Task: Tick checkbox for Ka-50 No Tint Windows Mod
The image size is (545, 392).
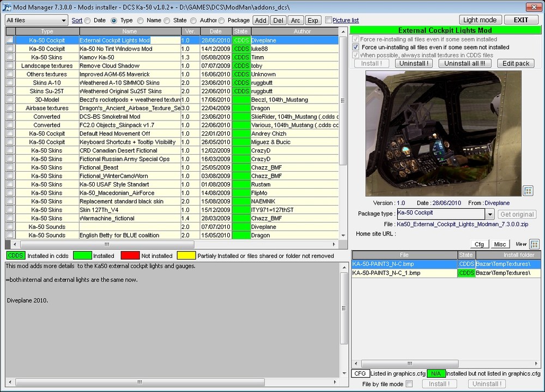Action: pos(10,49)
